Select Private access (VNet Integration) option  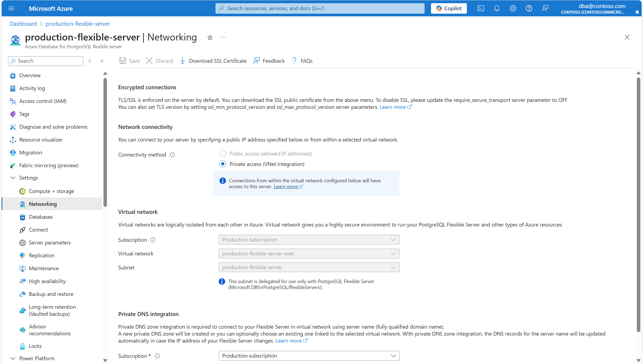click(222, 164)
